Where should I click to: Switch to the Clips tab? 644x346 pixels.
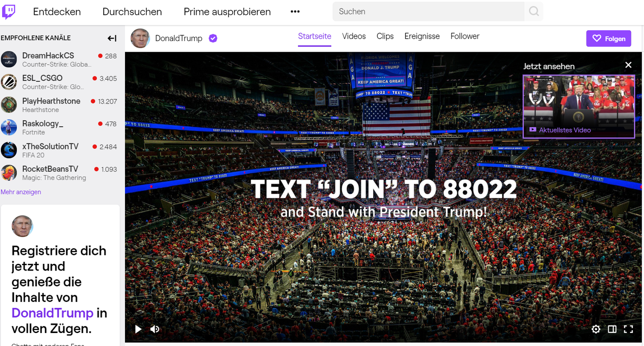click(385, 36)
